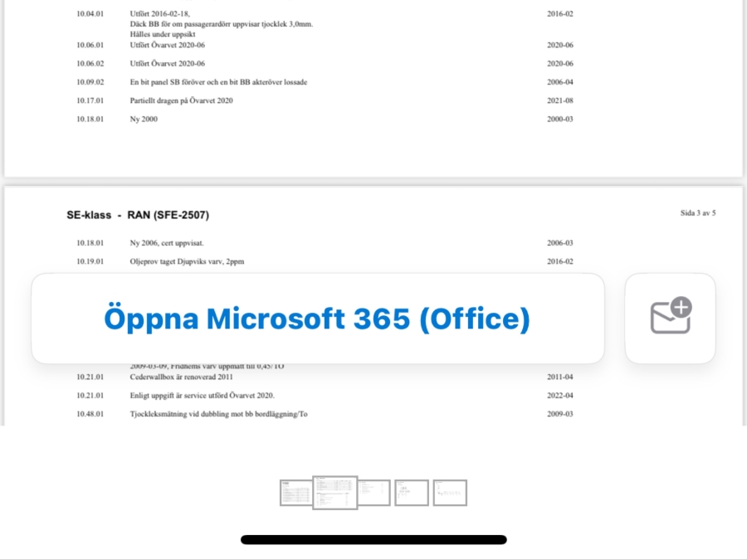Tap the home indicator bar

coord(373,539)
